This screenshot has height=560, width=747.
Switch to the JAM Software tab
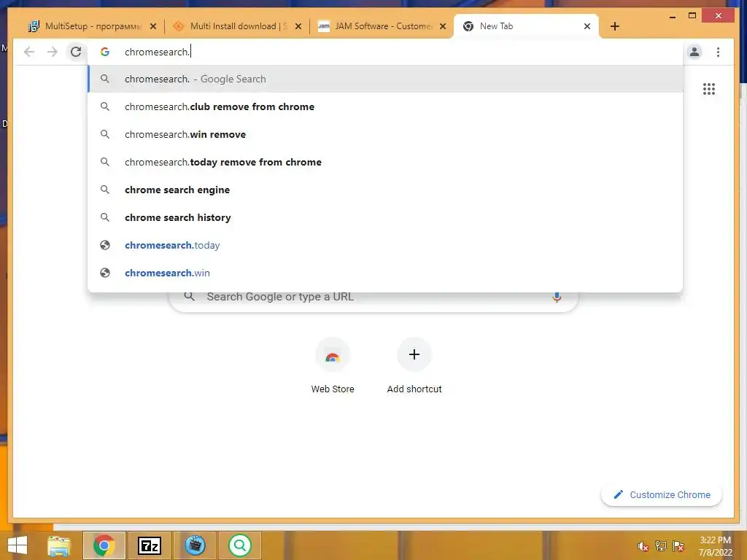click(382, 26)
